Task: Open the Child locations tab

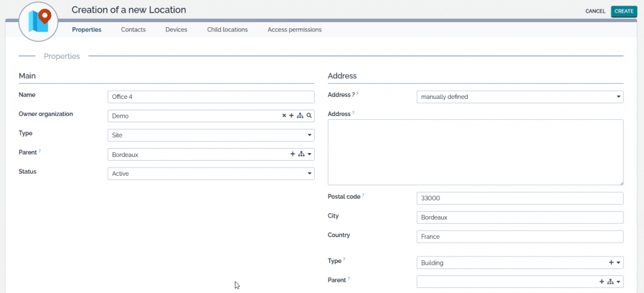Action: tap(227, 30)
